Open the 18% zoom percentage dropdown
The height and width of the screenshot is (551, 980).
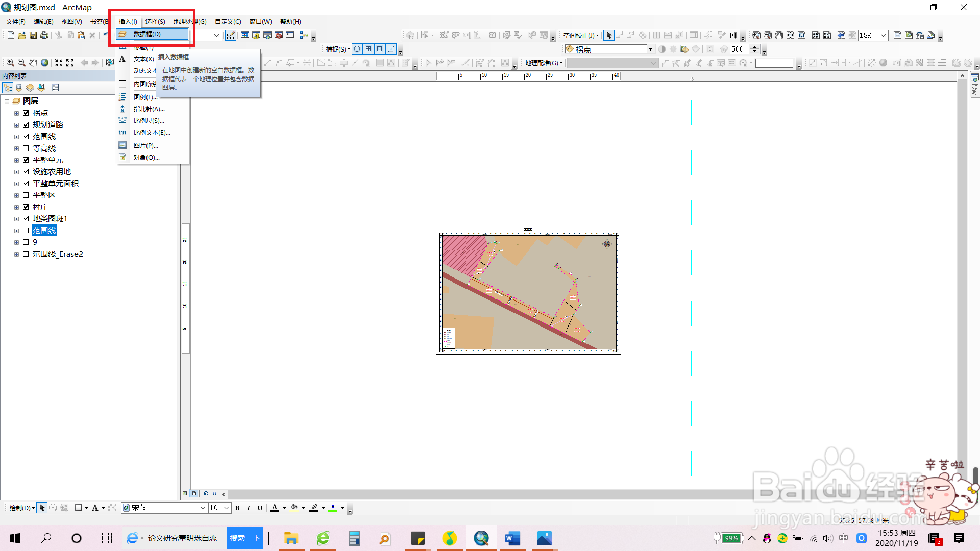[883, 35]
